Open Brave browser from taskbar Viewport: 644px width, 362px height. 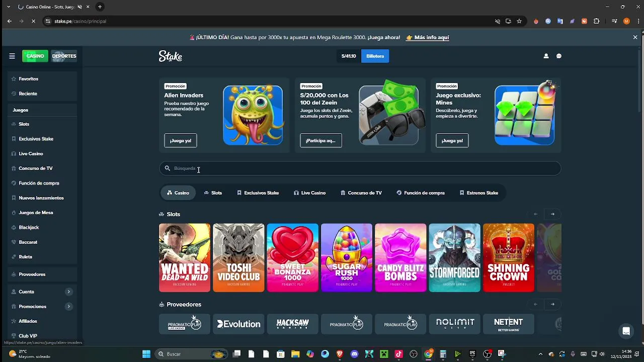click(x=340, y=354)
